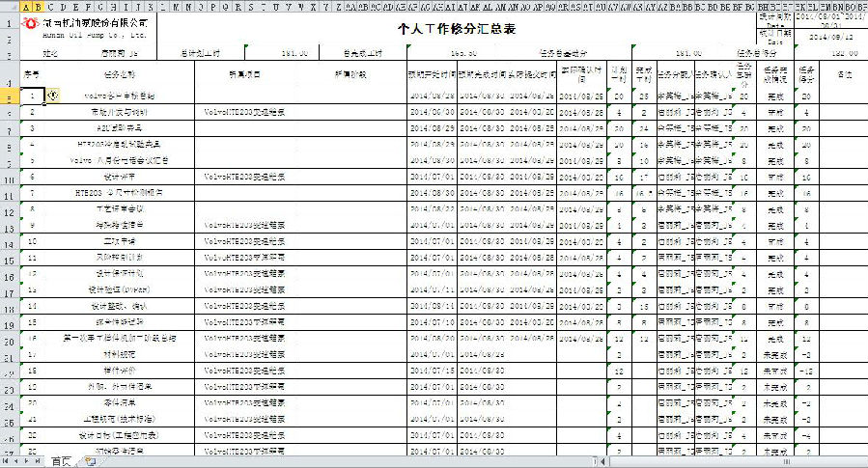Click the Select All corner of the worksheet
The image size is (868, 468).
click(10, 7)
